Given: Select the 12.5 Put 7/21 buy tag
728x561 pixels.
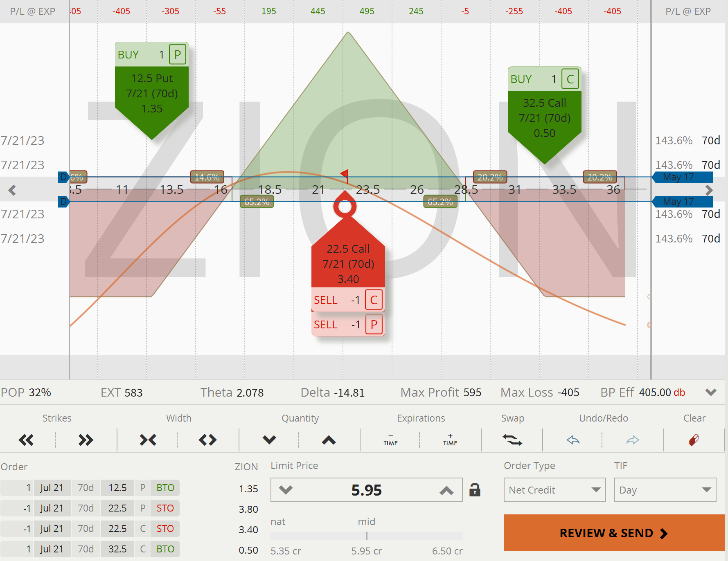Looking at the screenshot, I should [x=152, y=94].
